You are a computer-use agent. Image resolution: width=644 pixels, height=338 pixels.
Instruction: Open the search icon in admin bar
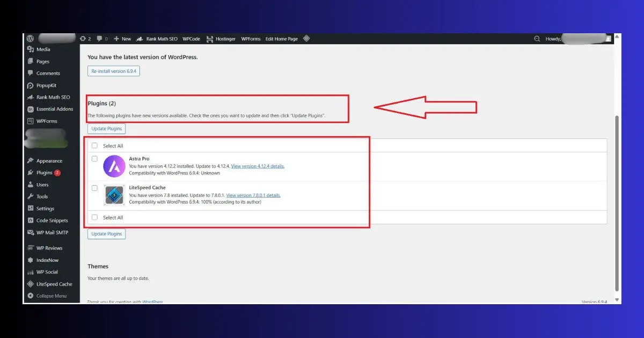[x=537, y=39]
